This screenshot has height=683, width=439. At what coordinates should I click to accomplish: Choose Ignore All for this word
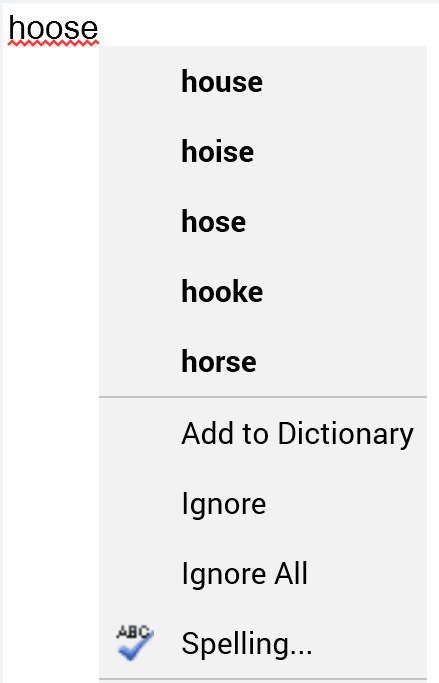(263, 573)
